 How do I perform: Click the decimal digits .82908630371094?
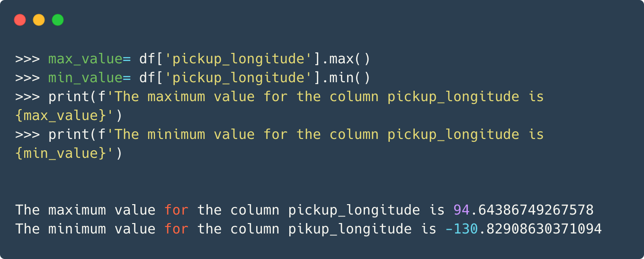point(540,229)
